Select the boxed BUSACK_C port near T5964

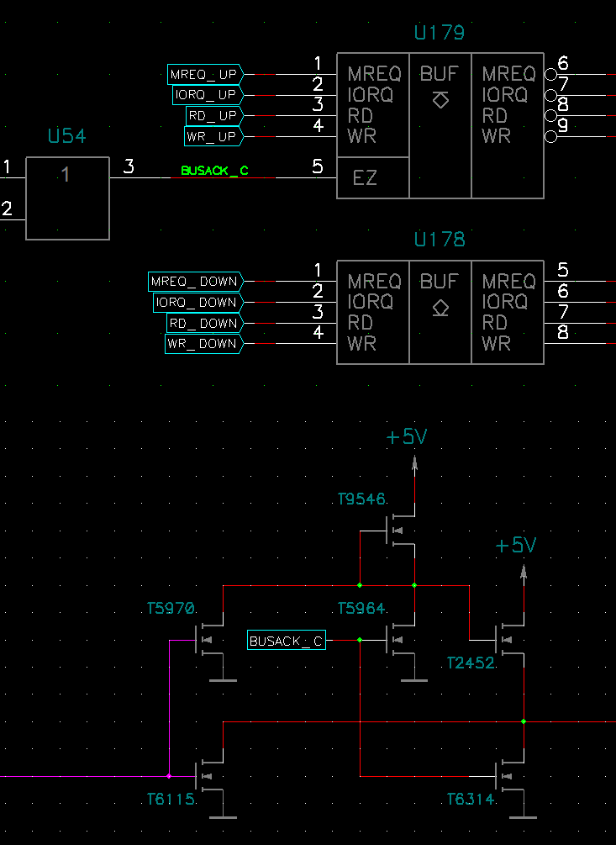(x=287, y=642)
